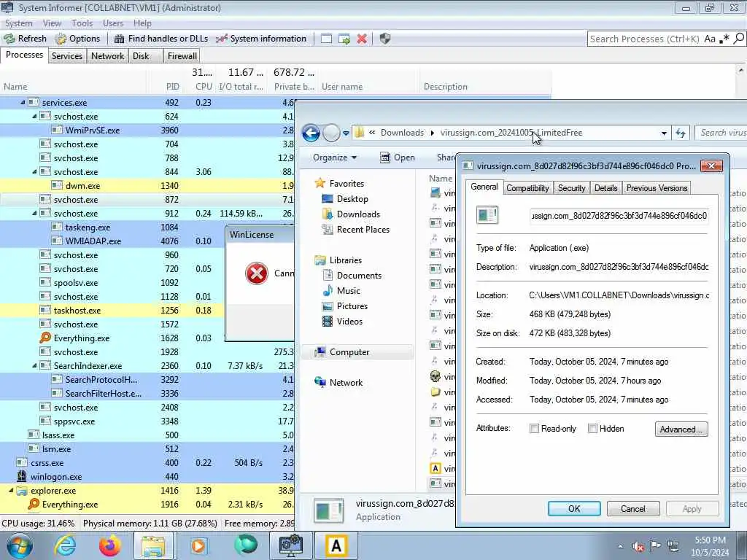Click the shield icon in the toolbar
Viewport: 747px width, 560px height.
pos(385,39)
